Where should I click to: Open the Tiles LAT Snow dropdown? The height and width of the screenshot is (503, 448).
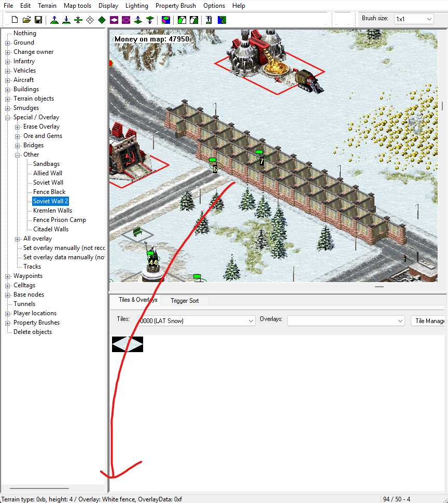(197, 321)
